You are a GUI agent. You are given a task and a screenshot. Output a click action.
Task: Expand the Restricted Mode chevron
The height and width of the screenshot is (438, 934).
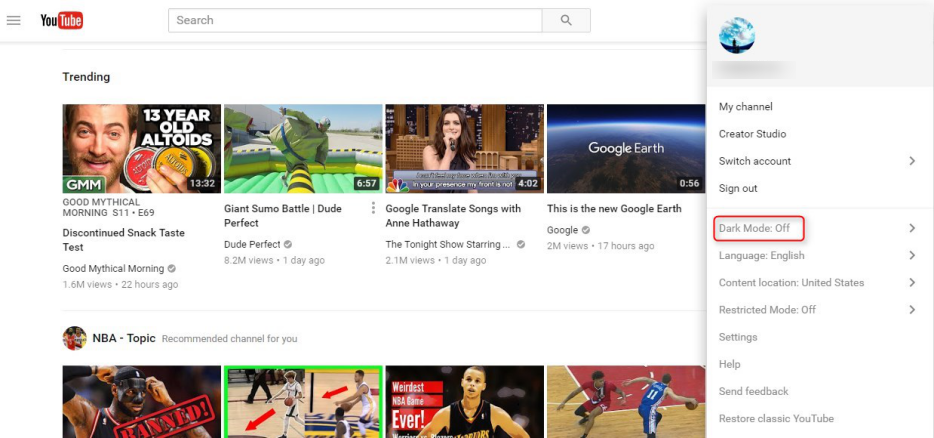click(912, 309)
